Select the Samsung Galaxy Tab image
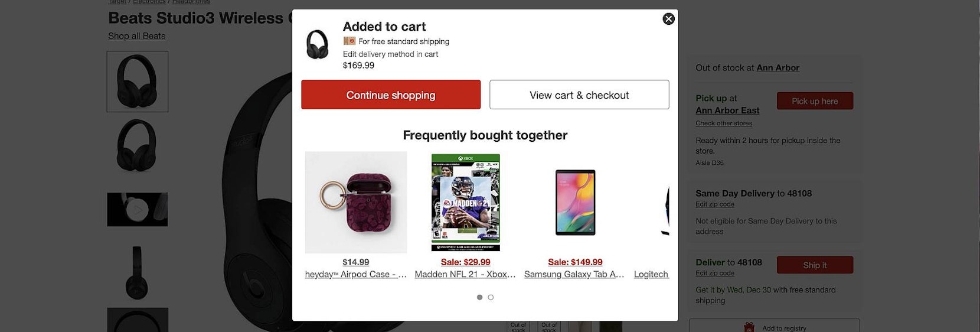980x332 pixels. point(575,202)
